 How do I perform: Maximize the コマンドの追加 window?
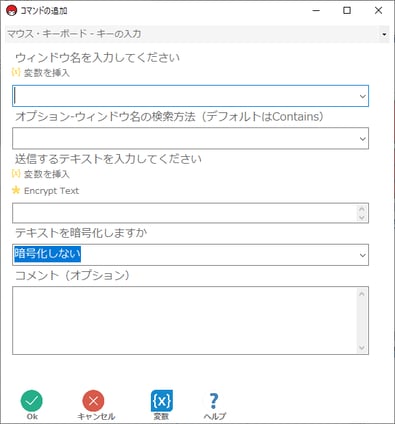click(347, 11)
